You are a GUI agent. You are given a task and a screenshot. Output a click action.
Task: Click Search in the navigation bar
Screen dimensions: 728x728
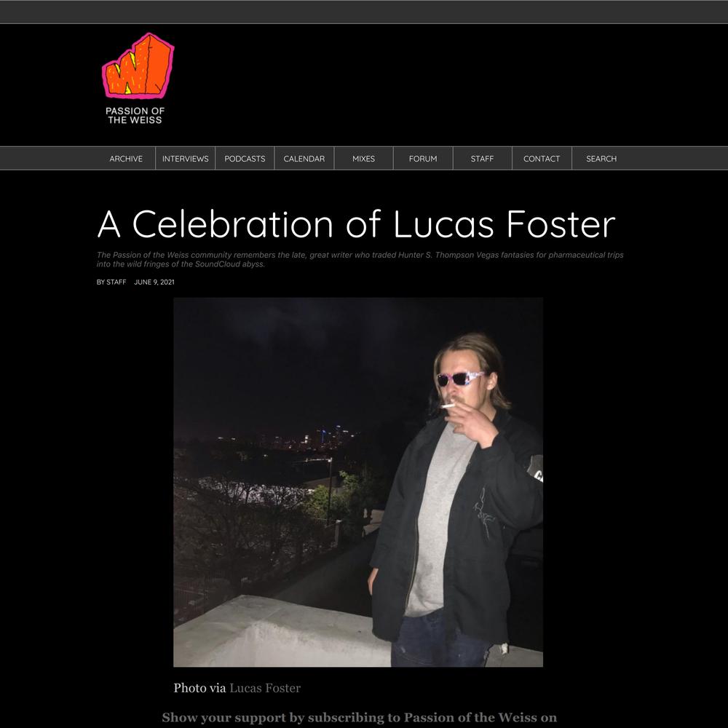tap(601, 159)
